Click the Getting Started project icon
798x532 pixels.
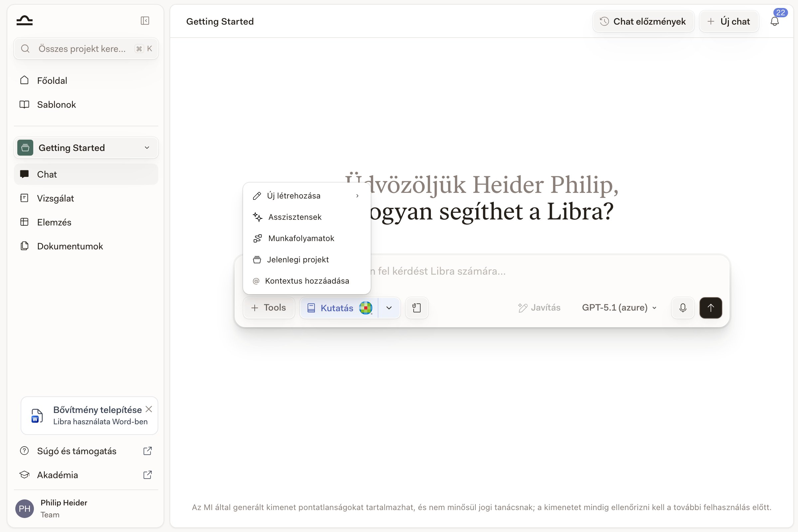(x=25, y=148)
